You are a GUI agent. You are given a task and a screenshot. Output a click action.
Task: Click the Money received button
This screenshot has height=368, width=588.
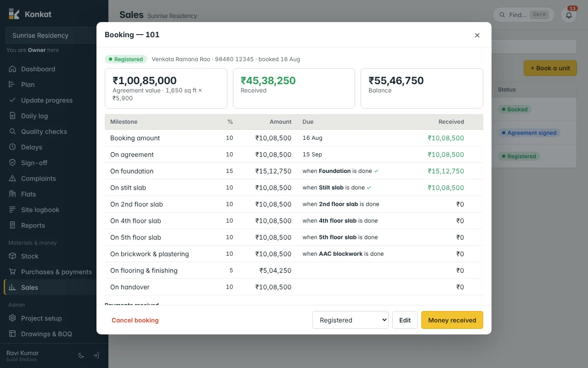click(x=452, y=320)
